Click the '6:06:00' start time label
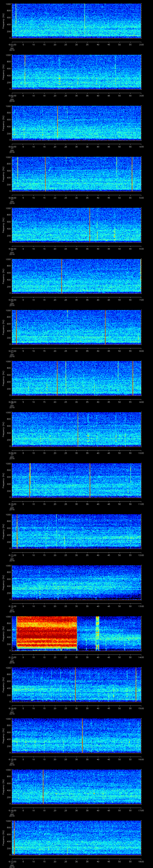Viewport: 153px width, 868px height. click(12, 300)
